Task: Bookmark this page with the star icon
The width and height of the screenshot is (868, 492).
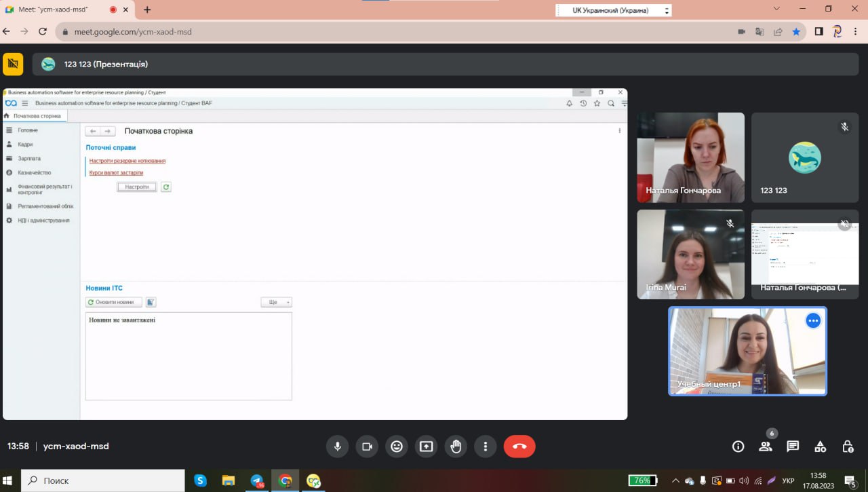Action: (x=796, y=31)
